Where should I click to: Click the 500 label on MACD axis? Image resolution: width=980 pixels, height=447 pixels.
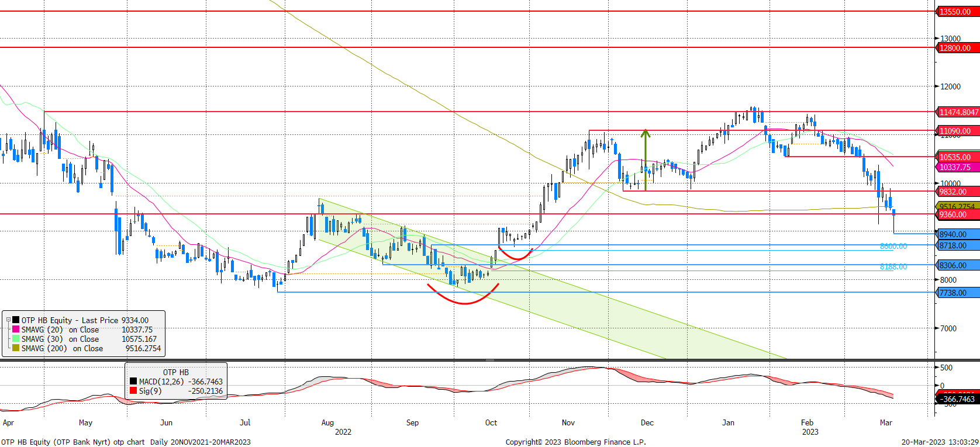946,368
